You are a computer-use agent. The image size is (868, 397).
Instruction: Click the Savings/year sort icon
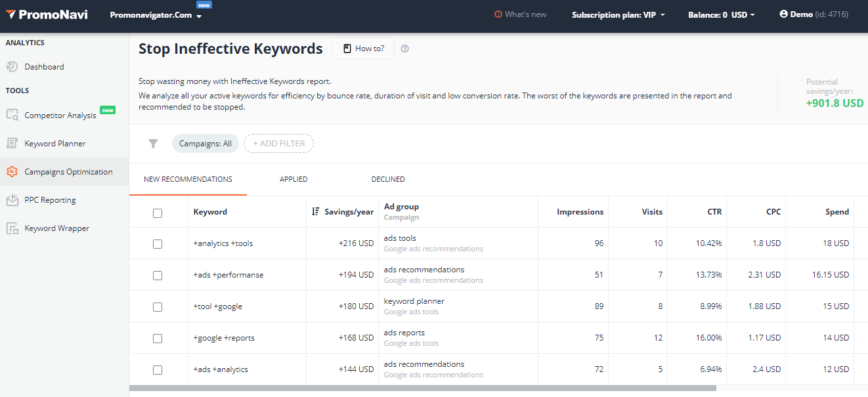pyautogui.click(x=316, y=211)
